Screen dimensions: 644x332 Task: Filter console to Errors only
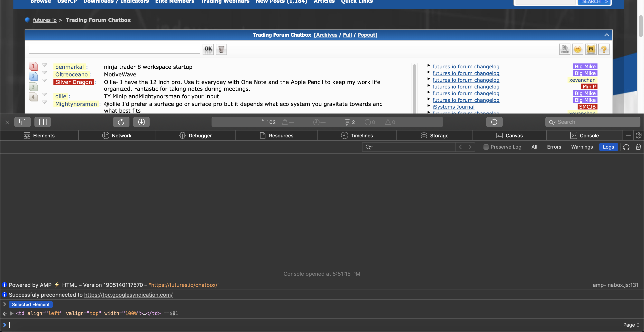[554, 147]
